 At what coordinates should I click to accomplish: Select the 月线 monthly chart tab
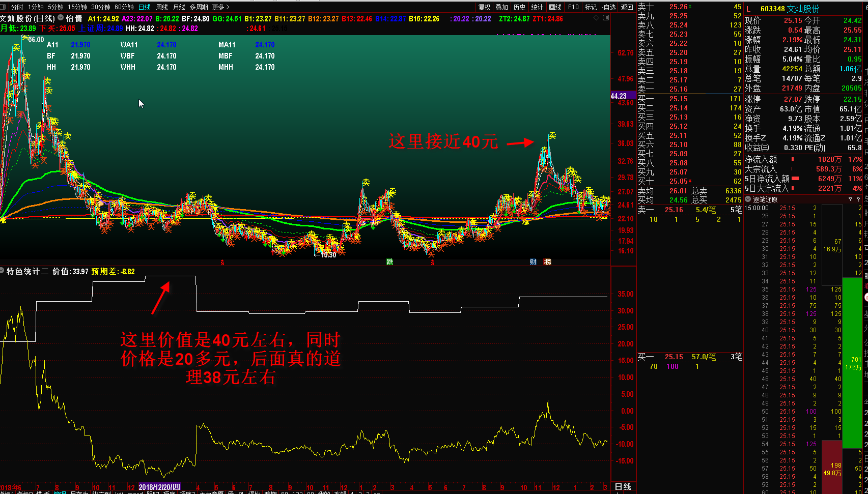[x=179, y=7]
